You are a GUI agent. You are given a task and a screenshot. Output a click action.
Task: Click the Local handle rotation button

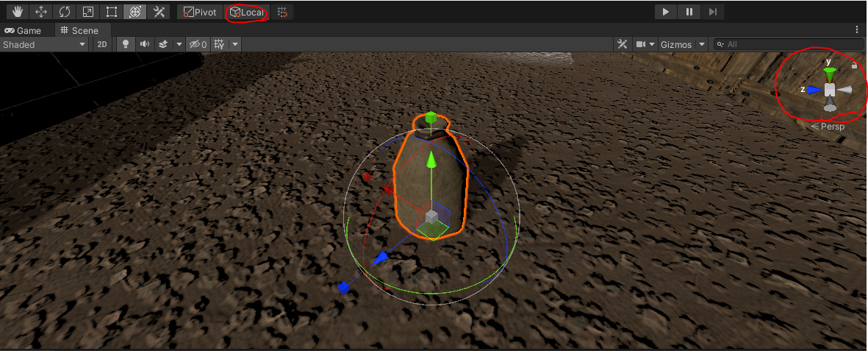coord(247,13)
